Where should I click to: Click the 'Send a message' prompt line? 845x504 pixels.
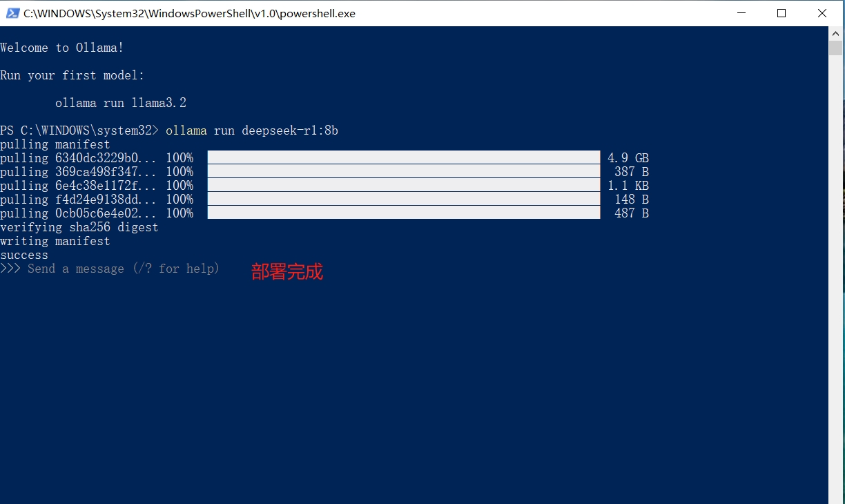tap(110, 269)
